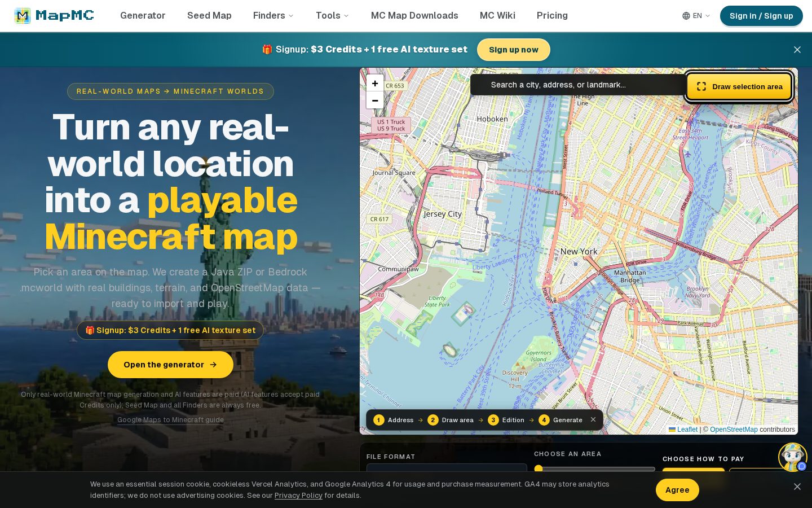Expand the Finders dropdown menu
812x508 pixels.
click(273, 16)
